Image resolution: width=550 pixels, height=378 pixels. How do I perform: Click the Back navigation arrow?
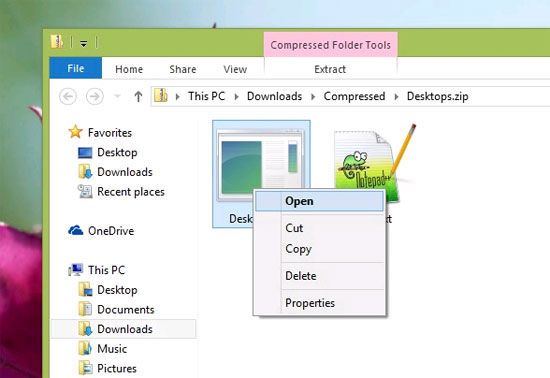pos(68,96)
